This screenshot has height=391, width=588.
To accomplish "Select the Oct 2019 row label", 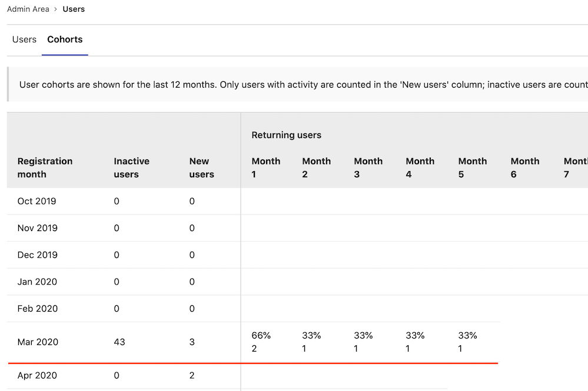I will point(36,201).
